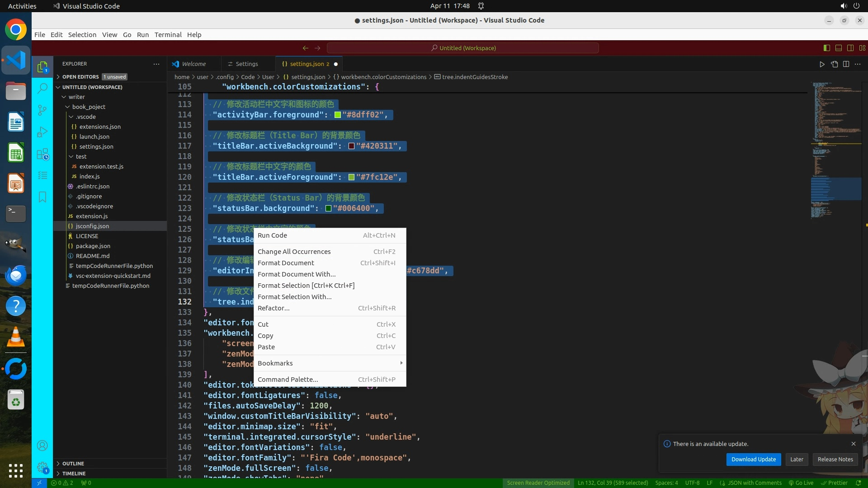Open Run and Debug view icon
Screen dimensions: 868x488
pyautogui.click(x=42, y=132)
